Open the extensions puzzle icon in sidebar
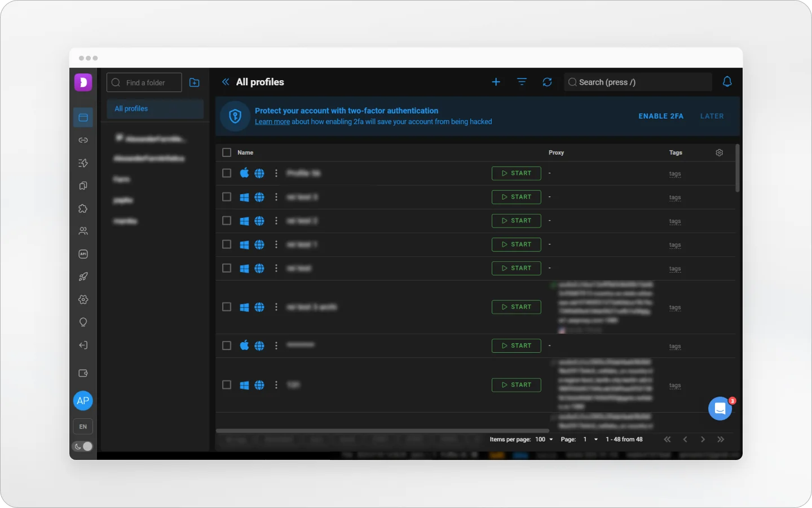812x508 pixels. point(83,209)
